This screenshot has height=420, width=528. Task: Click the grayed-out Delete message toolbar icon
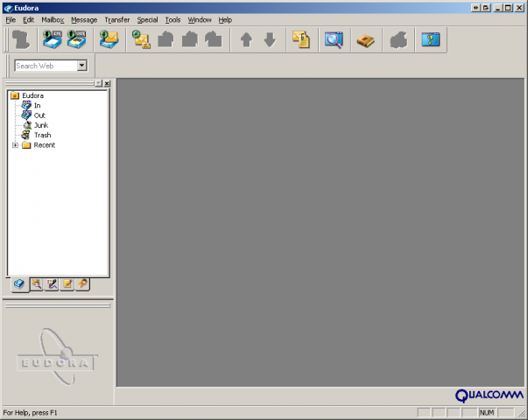[x=21, y=39]
